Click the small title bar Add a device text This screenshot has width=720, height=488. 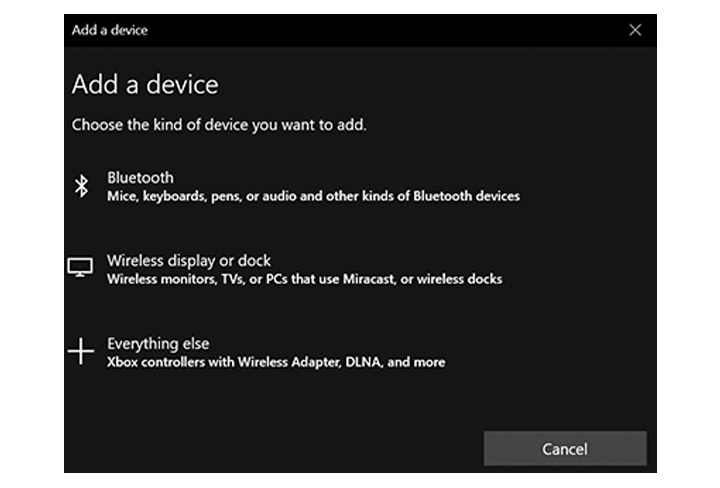pos(110,30)
